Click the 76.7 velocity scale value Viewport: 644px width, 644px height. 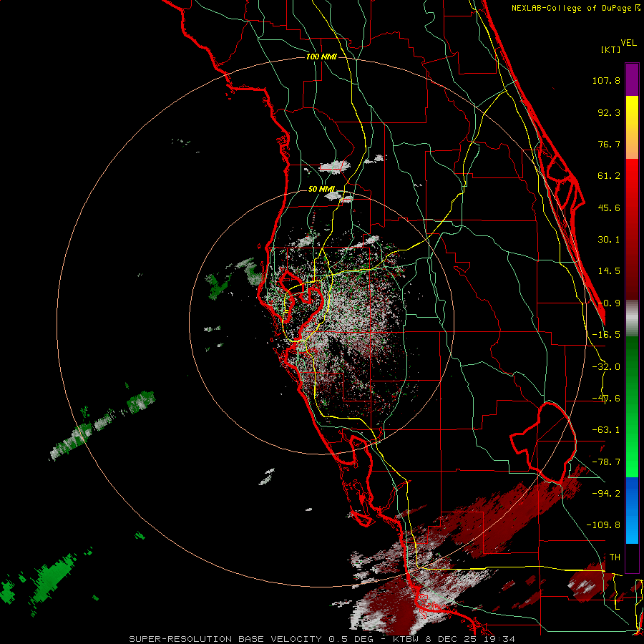point(609,144)
